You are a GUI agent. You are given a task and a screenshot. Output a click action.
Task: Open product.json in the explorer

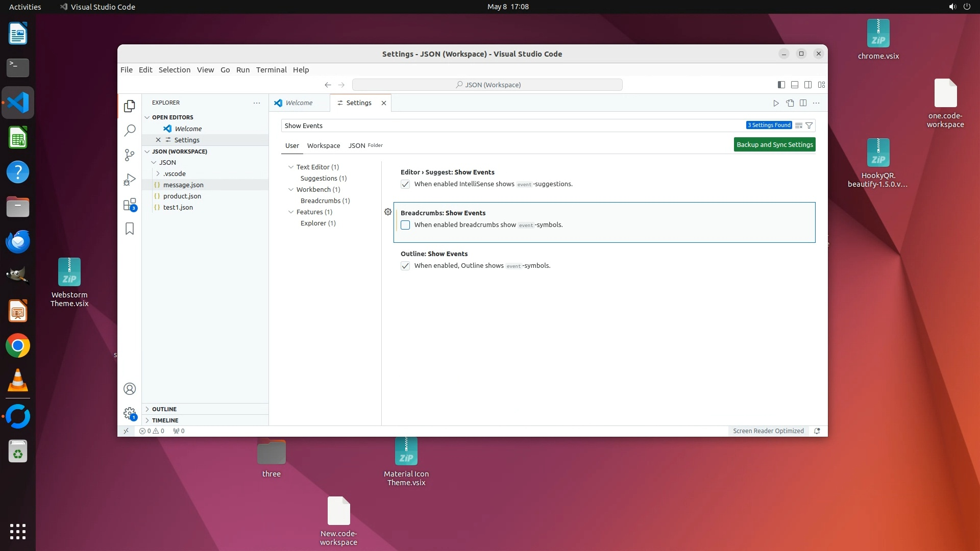pyautogui.click(x=182, y=196)
